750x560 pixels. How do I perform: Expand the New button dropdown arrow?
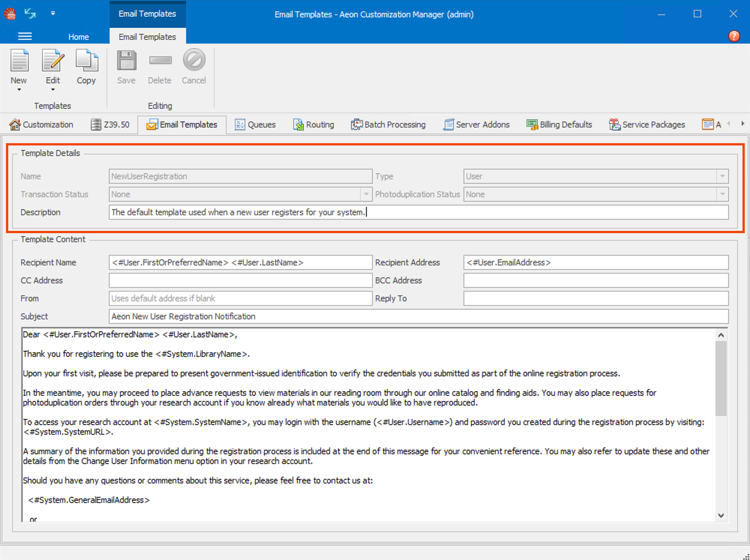pyautogui.click(x=19, y=90)
